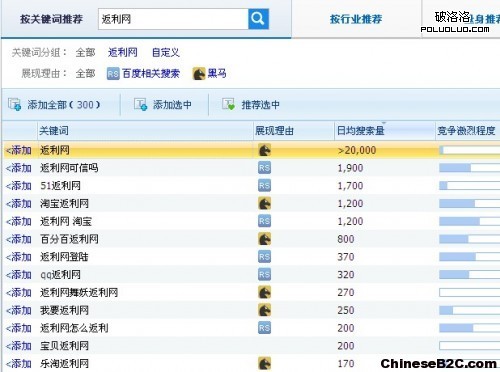Filter by the 黑马 reason label

(x=217, y=73)
